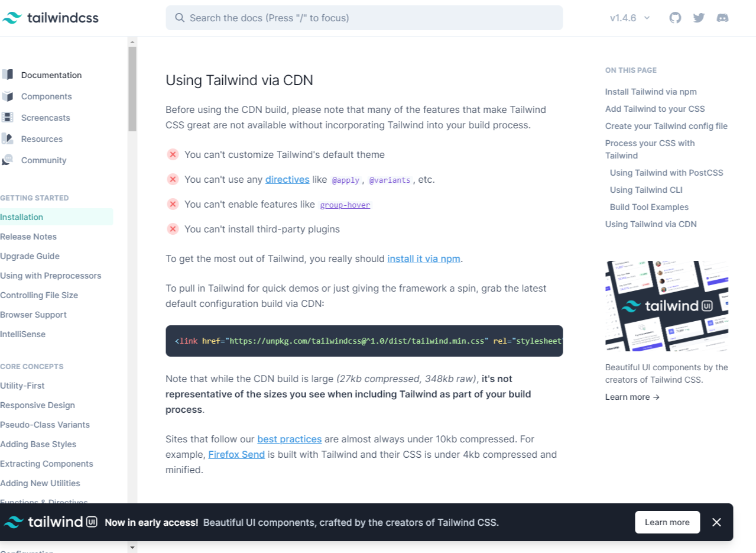Click the Community chat icon

click(7, 160)
